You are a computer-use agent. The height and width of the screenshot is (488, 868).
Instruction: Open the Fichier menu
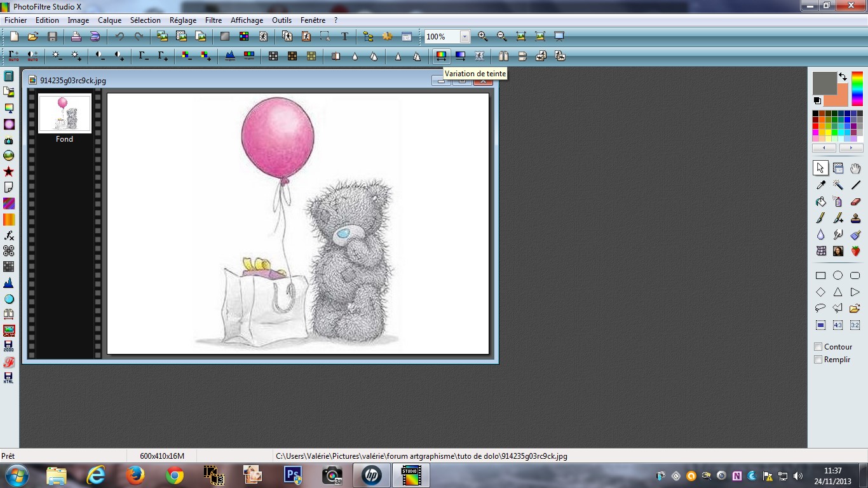coord(16,20)
